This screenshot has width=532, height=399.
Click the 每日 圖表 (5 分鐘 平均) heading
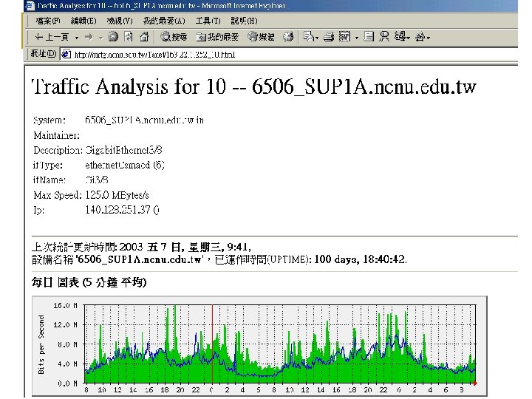(89, 282)
